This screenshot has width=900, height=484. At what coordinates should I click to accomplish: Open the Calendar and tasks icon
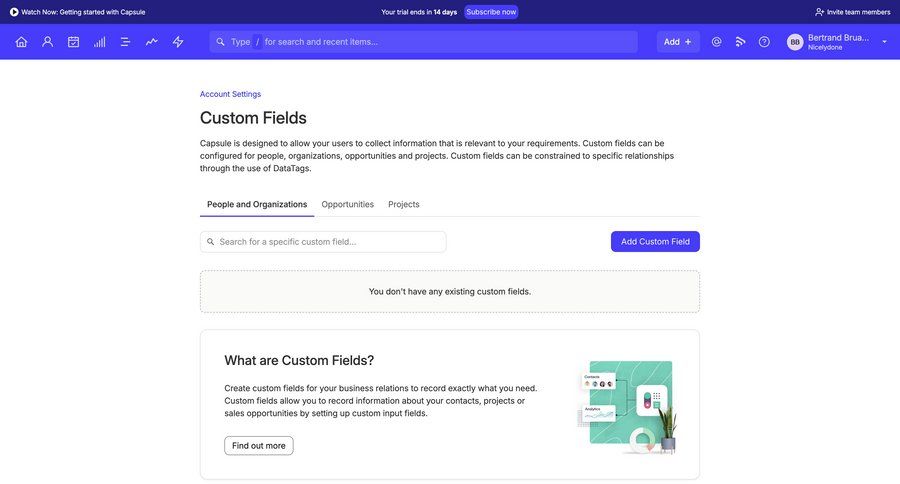point(73,42)
